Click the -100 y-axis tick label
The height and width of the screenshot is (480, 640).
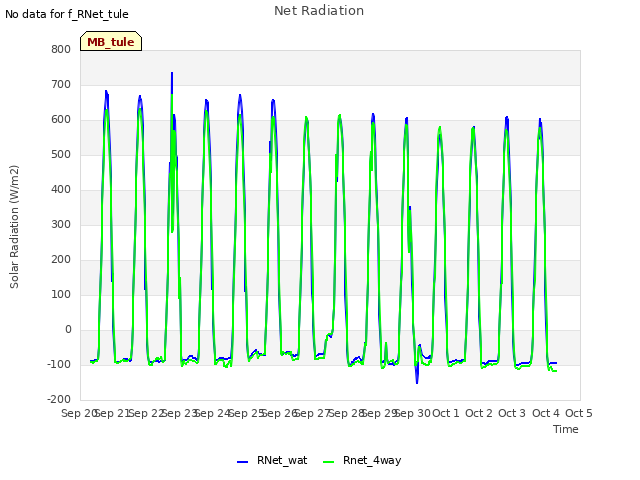tap(59, 364)
